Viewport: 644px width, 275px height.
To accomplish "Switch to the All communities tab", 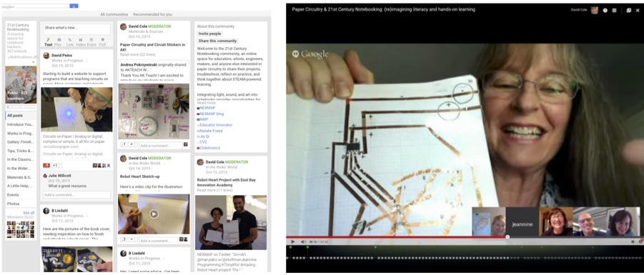I will [114, 14].
